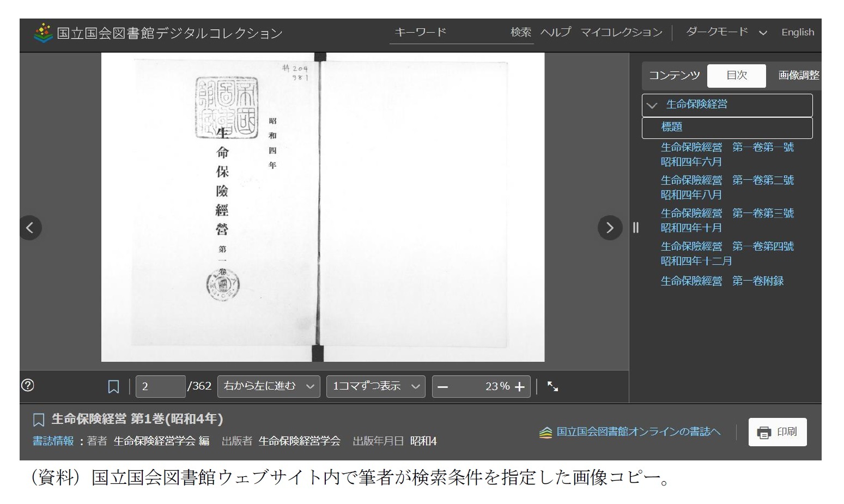Click the bookmark icon in the viewer toolbar
This screenshot has width=844, height=504.
pyautogui.click(x=113, y=386)
